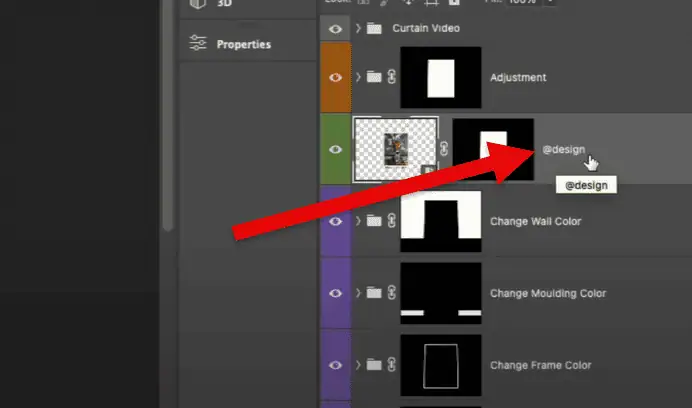This screenshot has width=692, height=408.
Task: Expand the Change Frame Color group
Action: click(x=358, y=365)
